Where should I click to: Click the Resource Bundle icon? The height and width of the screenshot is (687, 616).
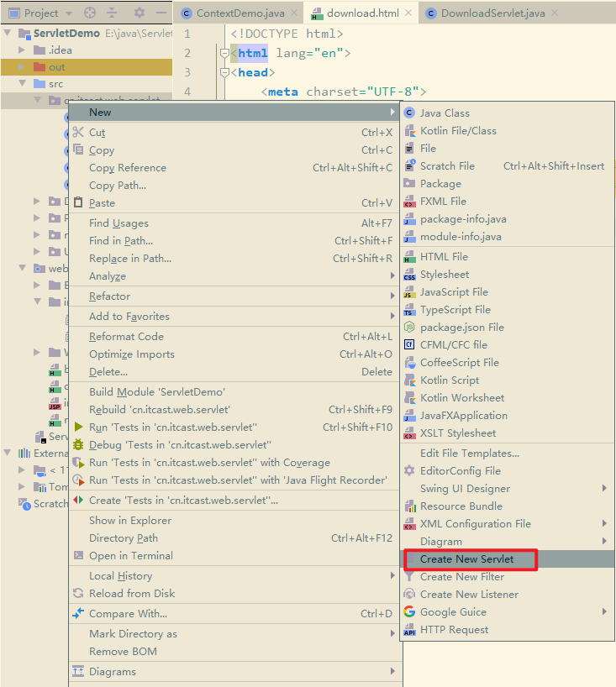click(409, 506)
